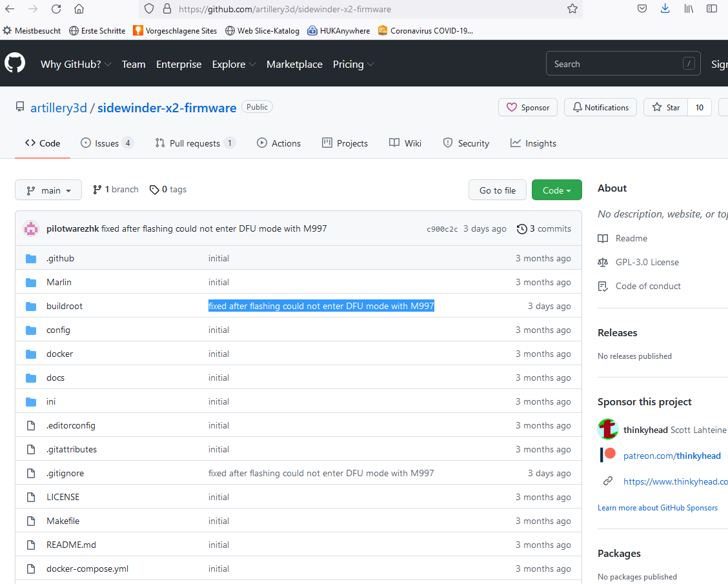Select the Code tab
The image size is (728, 584).
[43, 143]
